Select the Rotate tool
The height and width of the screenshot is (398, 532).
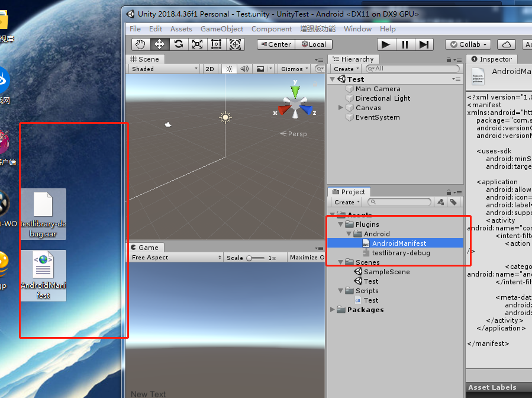click(179, 44)
